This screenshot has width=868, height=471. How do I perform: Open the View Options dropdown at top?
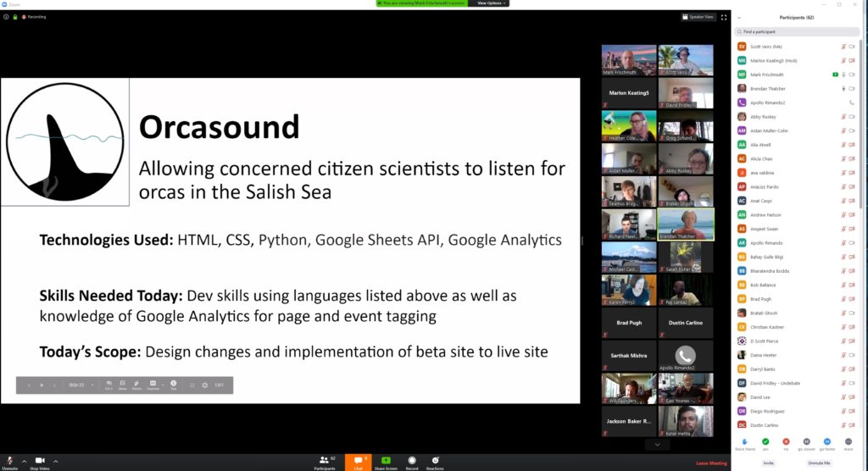tap(491, 3)
